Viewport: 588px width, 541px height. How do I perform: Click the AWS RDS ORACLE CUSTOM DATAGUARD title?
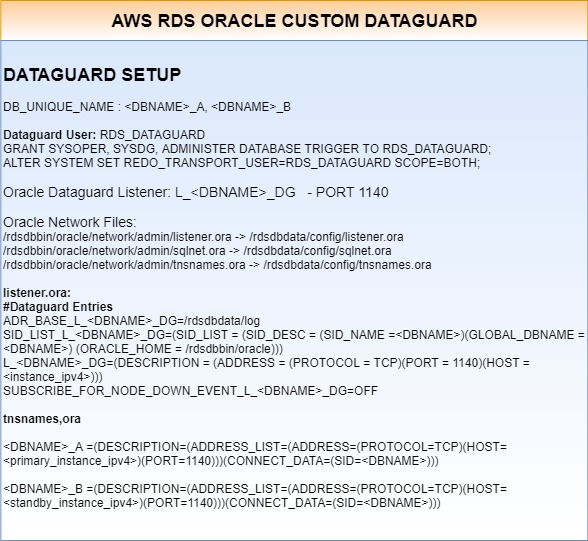tap(294, 21)
